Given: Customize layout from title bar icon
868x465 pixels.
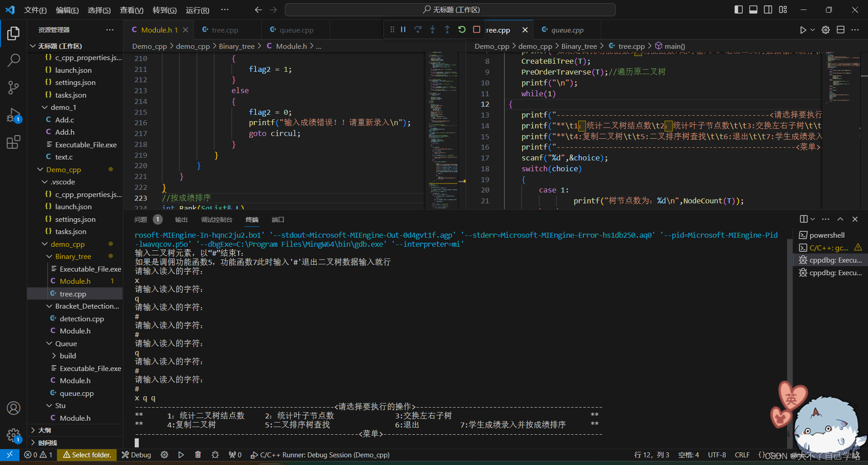Looking at the screenshot, I should tap(783, 9).
